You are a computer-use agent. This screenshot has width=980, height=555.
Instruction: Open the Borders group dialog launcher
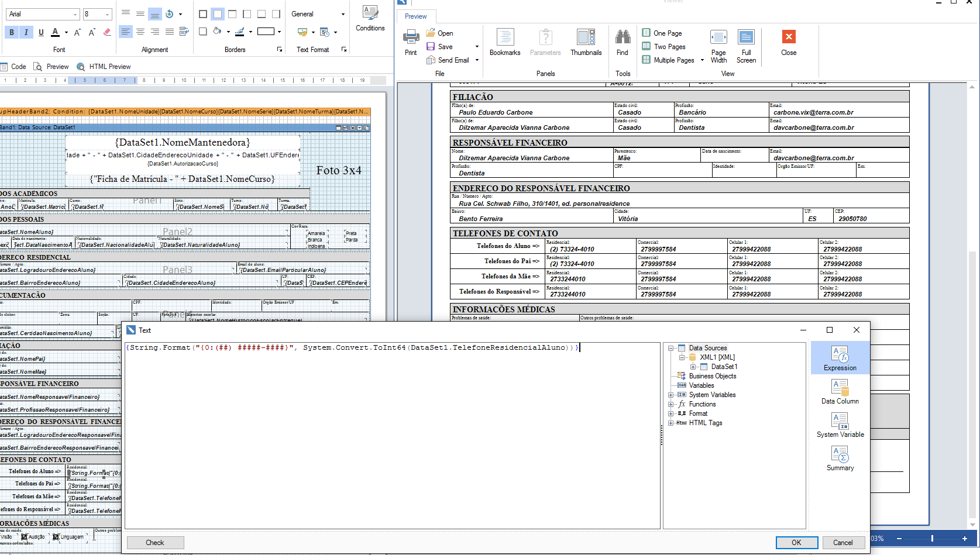280,50
